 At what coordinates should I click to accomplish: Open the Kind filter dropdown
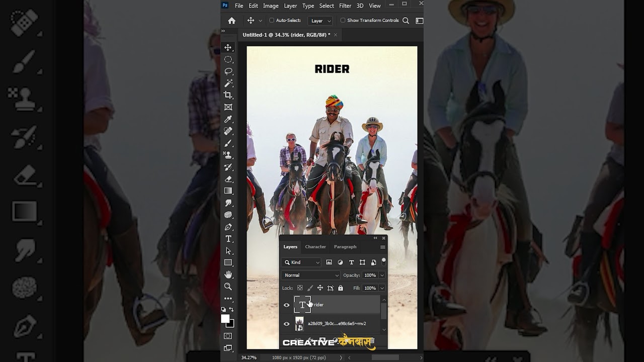coord(301,262)
